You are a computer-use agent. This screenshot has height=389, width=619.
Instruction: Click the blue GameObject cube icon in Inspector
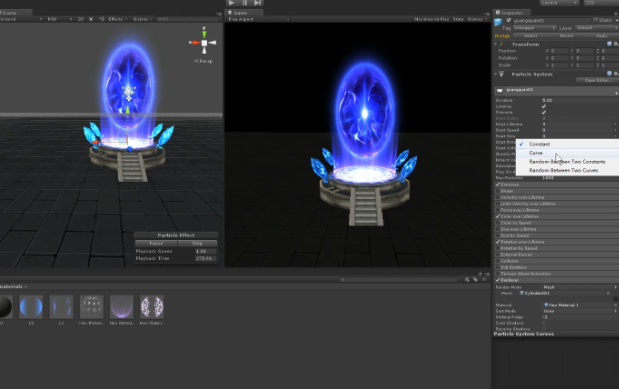tap(498, 22)
